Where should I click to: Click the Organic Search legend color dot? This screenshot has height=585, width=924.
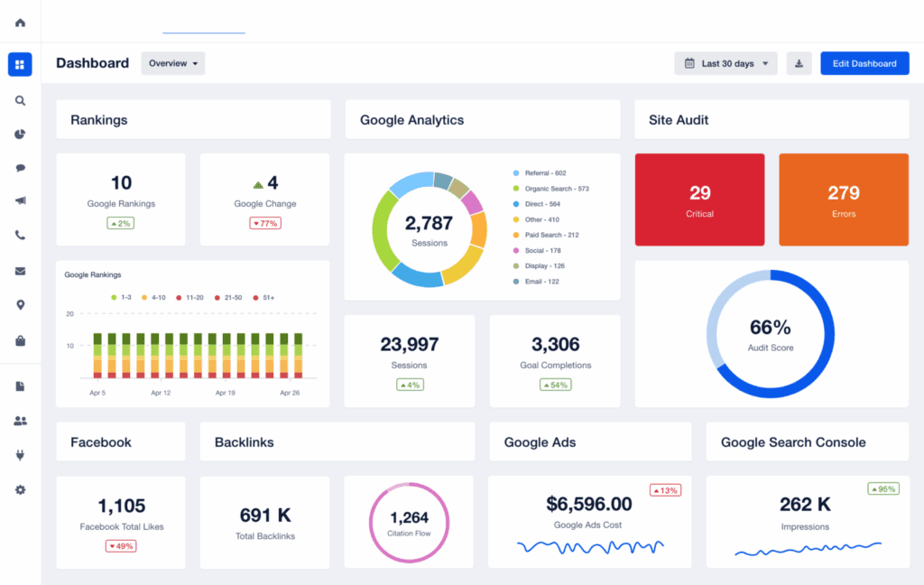(516, 189)
